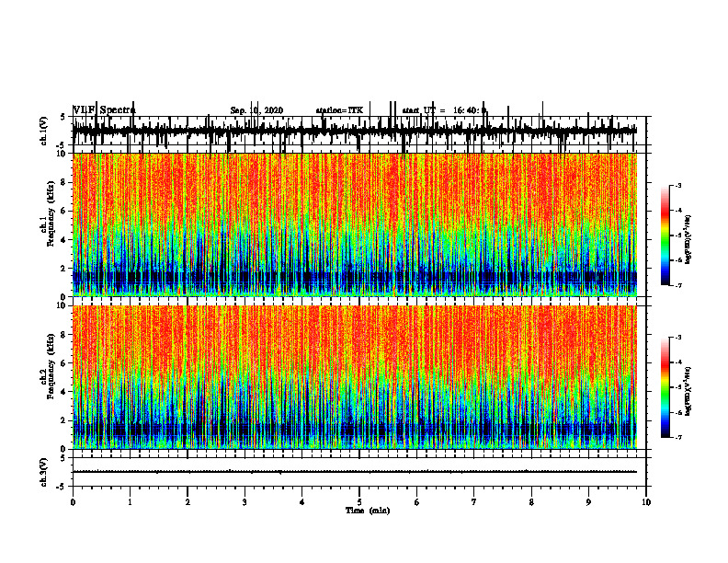Click the "2" tick on the time axis
Screen dimensions: 728x563
(188, 502)
